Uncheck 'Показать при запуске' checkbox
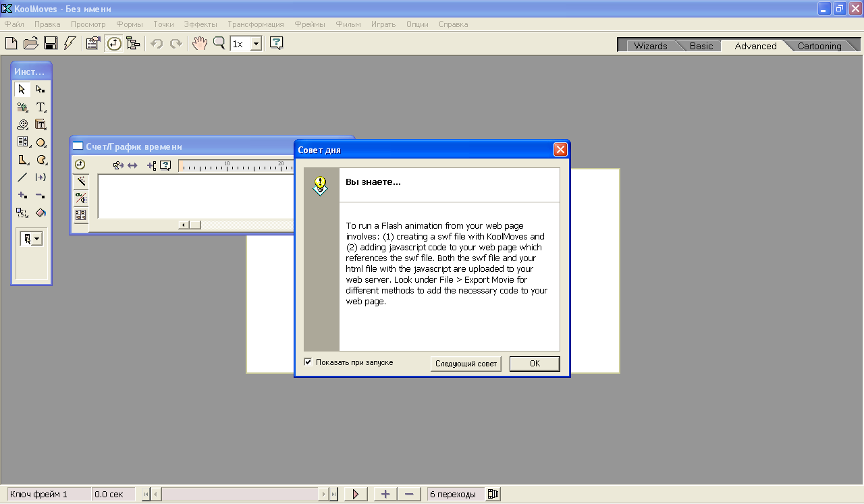The width and height of the screenshot is (864, 504). tap(308, 362)
